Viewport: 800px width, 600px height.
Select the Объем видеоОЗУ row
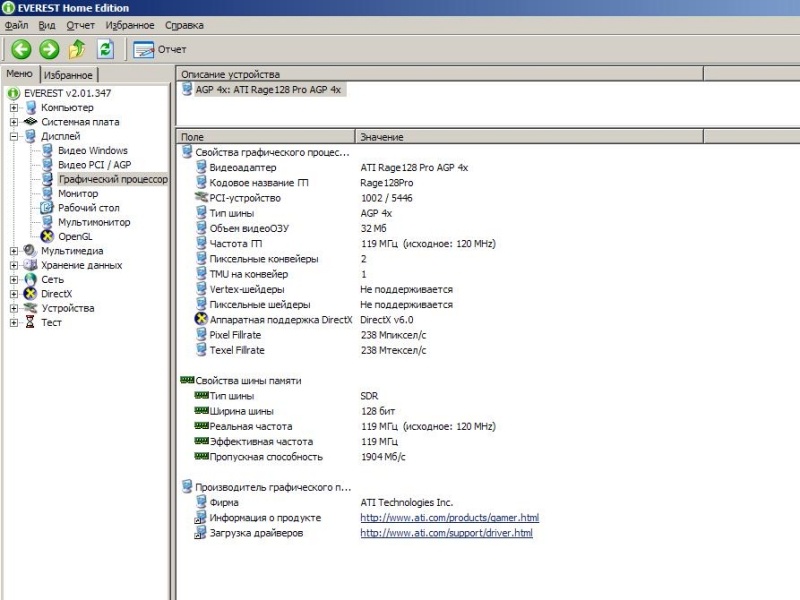point(249,229)
